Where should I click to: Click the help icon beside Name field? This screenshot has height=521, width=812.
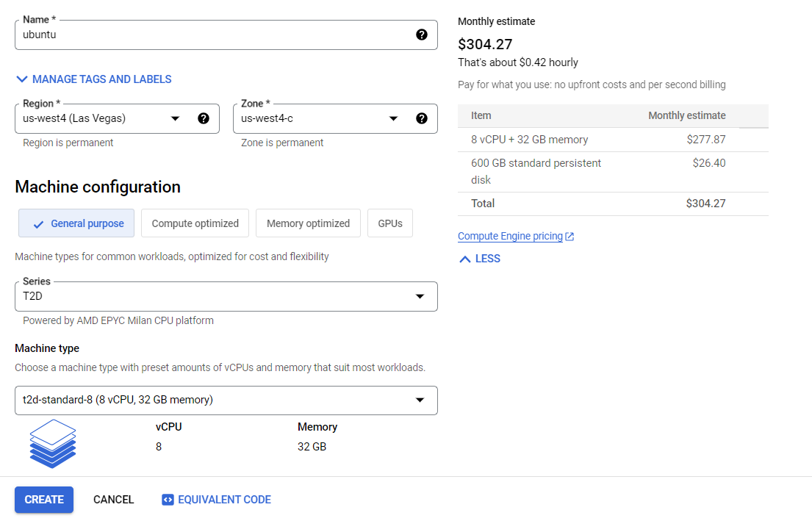(422, 35)
